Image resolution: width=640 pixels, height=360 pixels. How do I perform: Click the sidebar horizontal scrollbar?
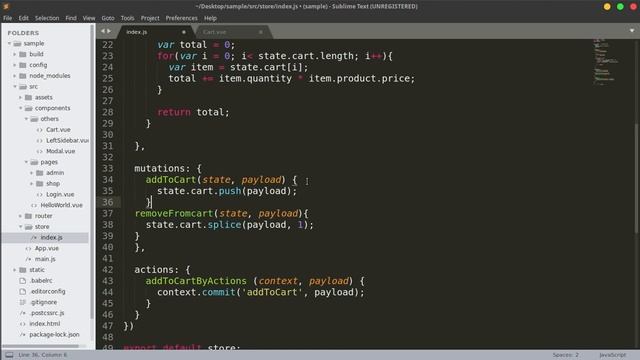(41, 346)
